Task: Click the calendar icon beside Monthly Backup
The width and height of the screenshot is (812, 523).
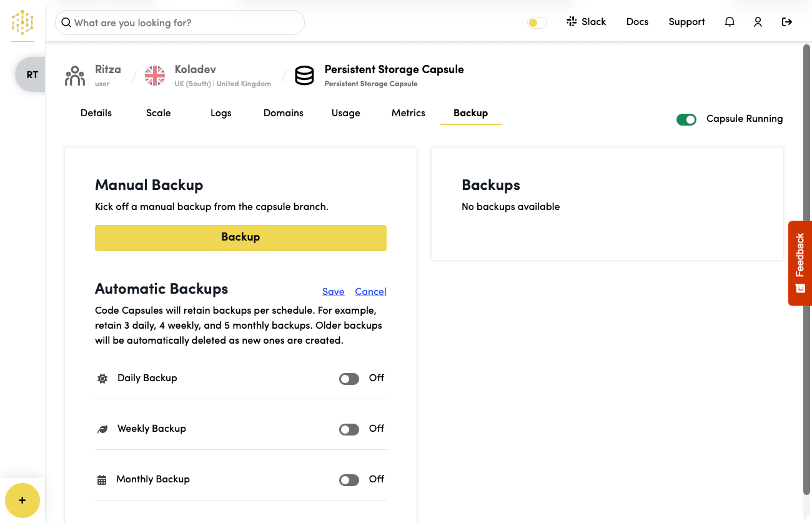Action: click(102, 479)
